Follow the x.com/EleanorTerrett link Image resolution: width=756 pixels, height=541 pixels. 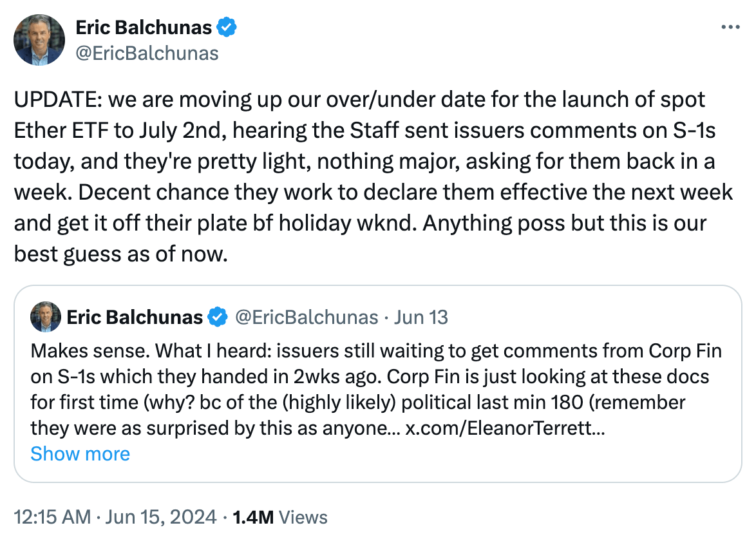(x=505, y=428)
